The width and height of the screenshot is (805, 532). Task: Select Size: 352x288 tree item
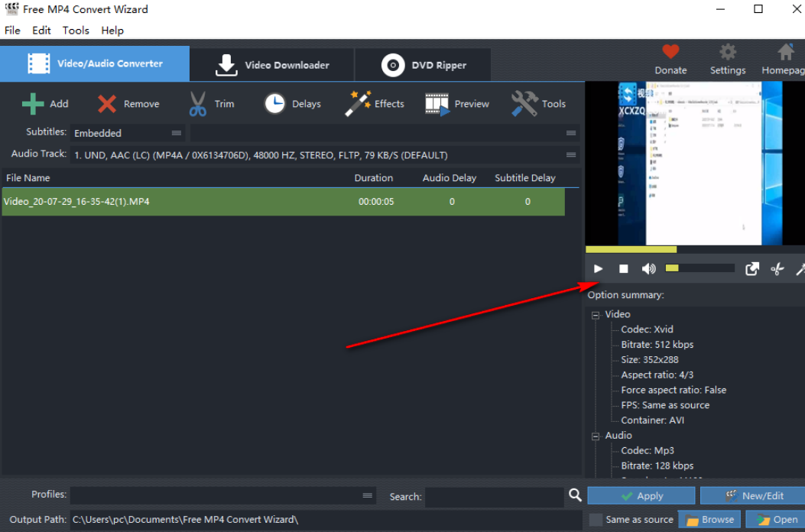(x=650, y=360)
